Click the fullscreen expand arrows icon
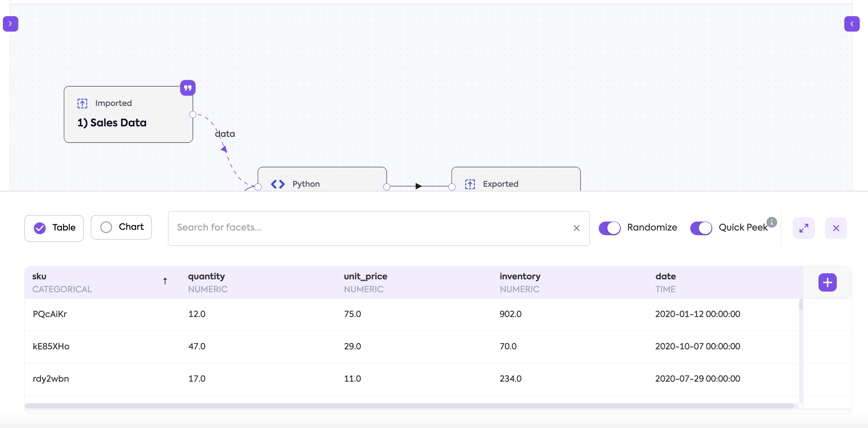 point(803,228)
